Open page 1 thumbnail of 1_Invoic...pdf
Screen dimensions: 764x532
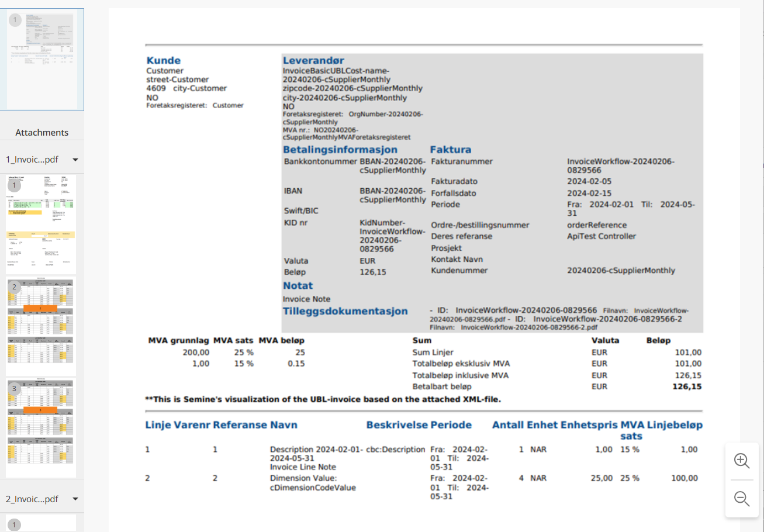[x=41, y=224]
